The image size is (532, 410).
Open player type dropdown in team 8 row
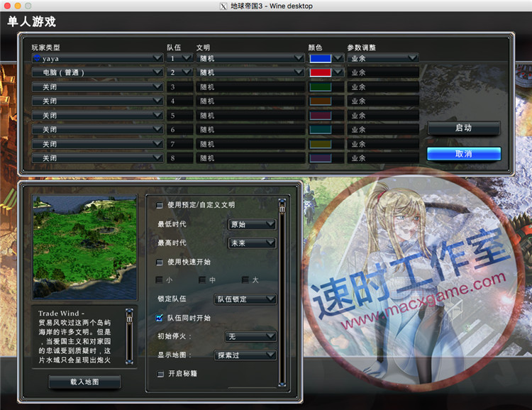98,157
